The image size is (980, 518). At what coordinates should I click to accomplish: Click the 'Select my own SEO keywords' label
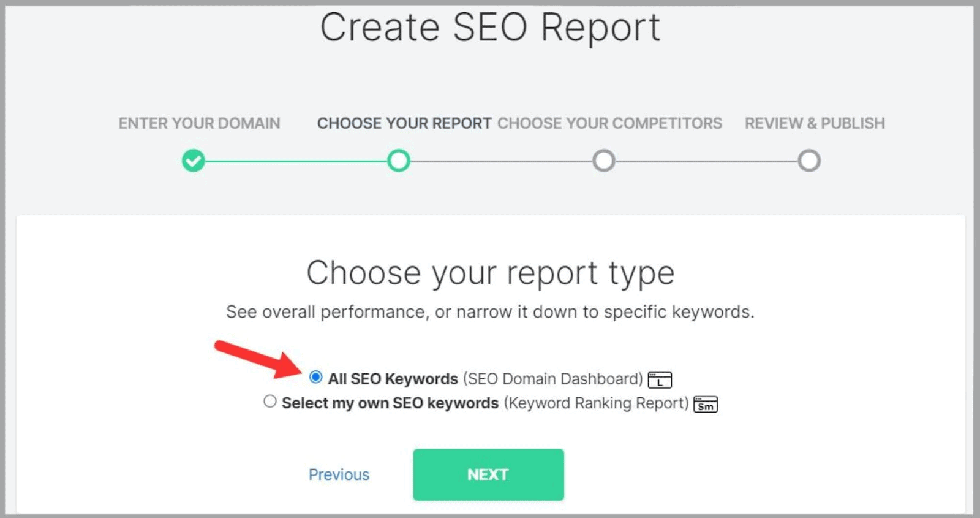click(x=390, y=403)
